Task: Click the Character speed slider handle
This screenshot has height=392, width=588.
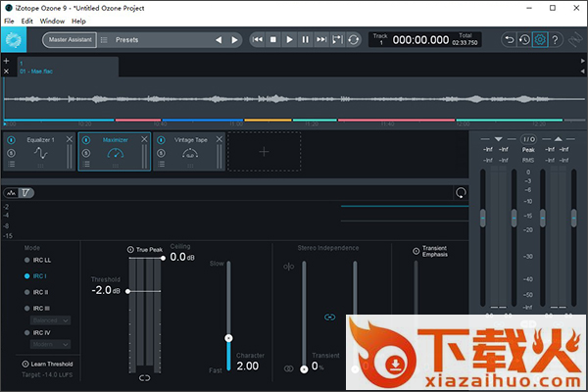Action: pos(228,337)
